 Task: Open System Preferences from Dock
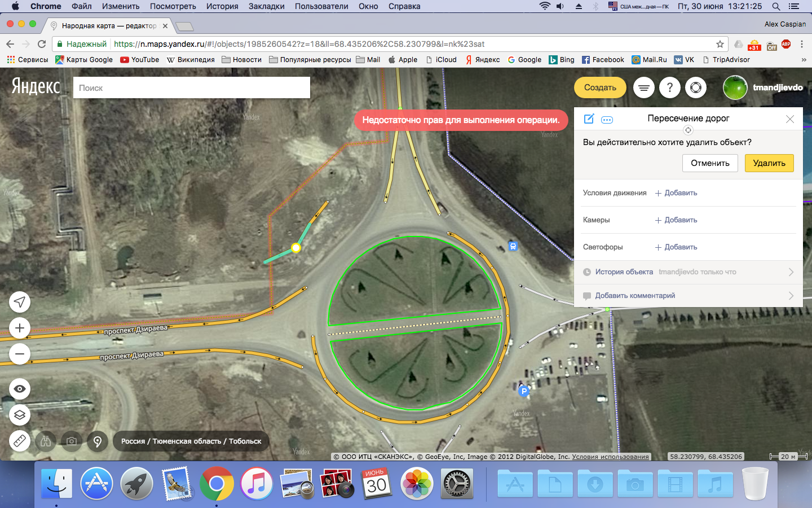coord(457,483)
